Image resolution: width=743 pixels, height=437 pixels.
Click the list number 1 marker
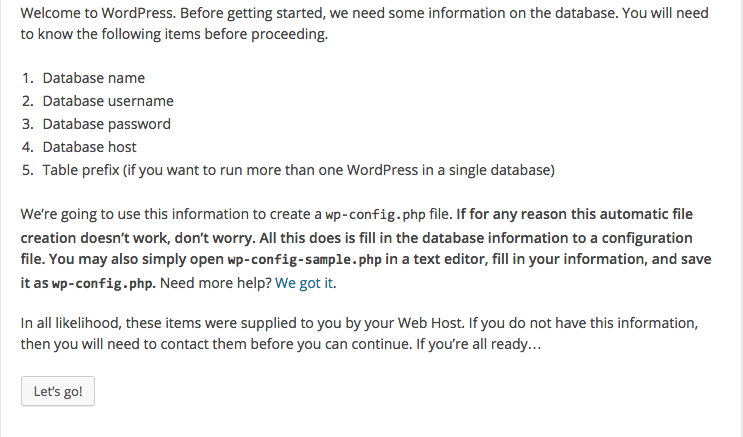click(x=28, y=78)
